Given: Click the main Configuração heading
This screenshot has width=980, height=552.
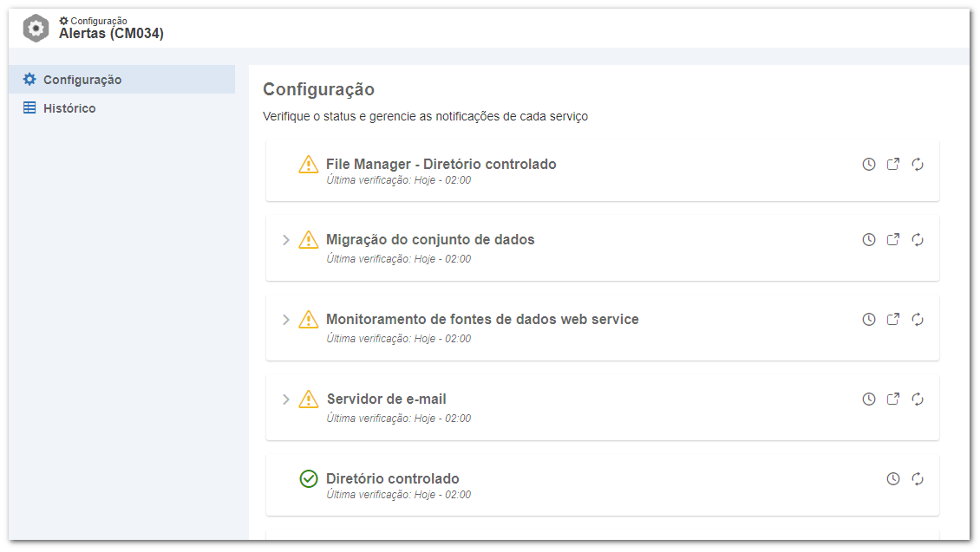Looking at the screenshot, I should pos(319,89).
